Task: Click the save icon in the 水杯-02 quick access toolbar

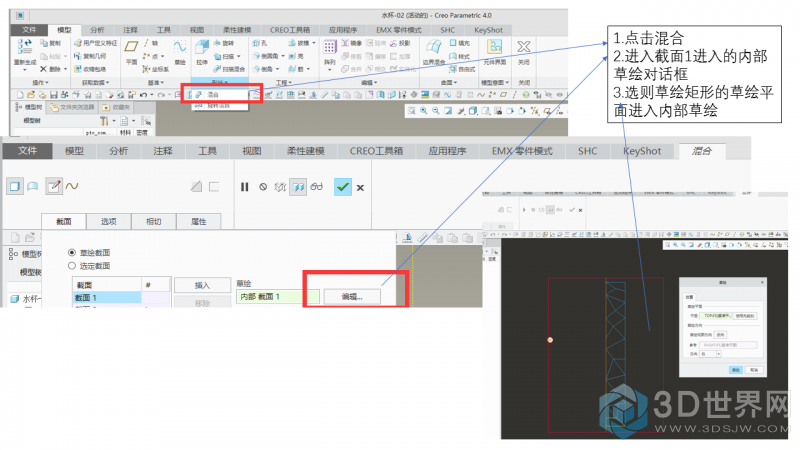Action: 54,95
